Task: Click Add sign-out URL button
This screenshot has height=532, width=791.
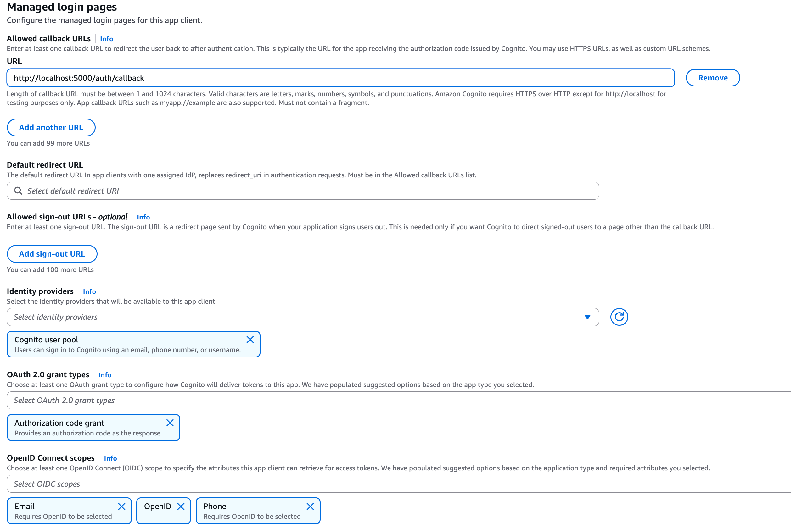Action: (x=52, y=254)
